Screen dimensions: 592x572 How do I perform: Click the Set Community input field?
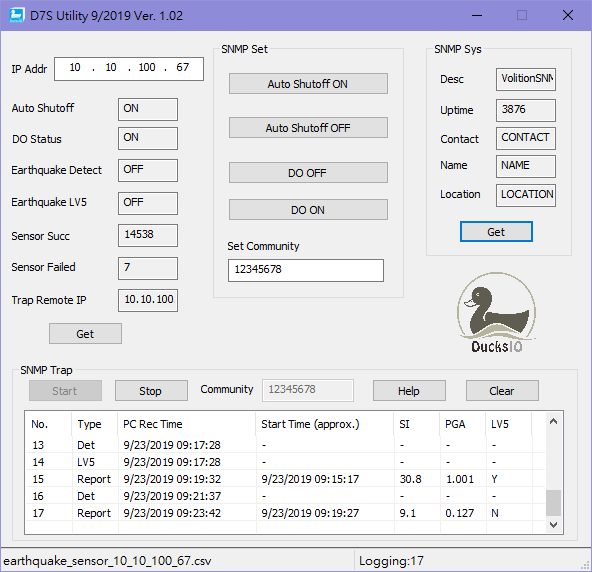coord(306,270)
